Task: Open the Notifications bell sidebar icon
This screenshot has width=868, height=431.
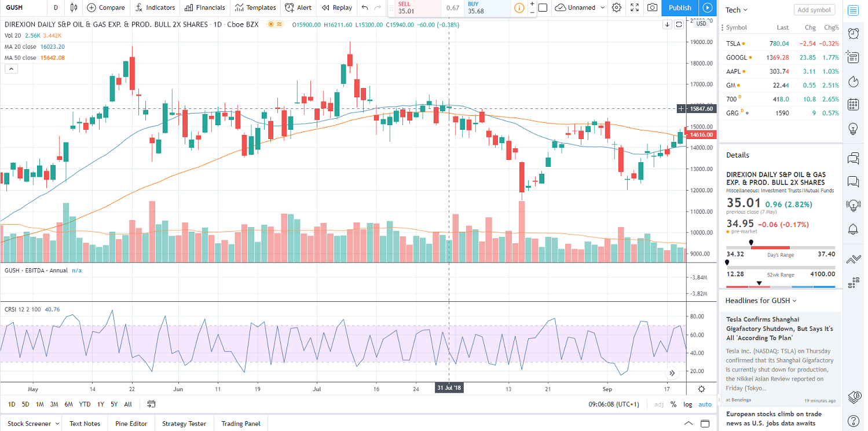Action: click(x=853, y=229)
